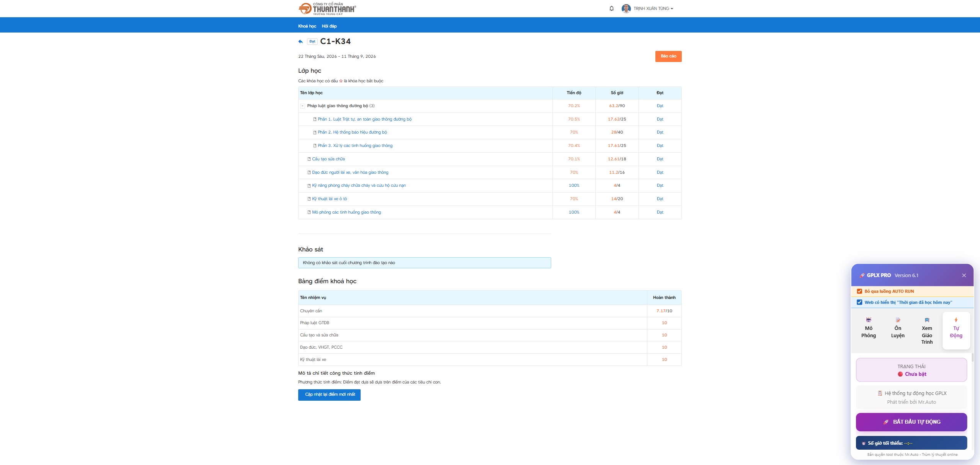Close the GPLX PRO panel
This screenshot has height=465, width=980.
[x=964, y=276]
